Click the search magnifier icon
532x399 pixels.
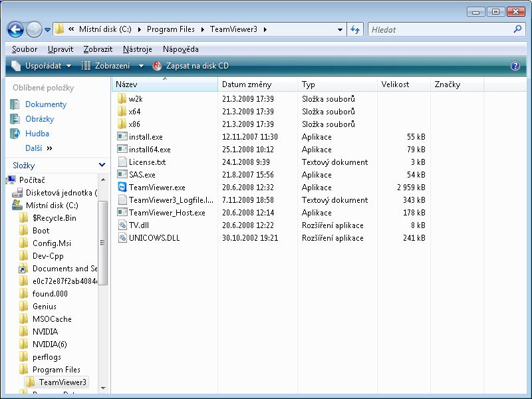point(517,30)
